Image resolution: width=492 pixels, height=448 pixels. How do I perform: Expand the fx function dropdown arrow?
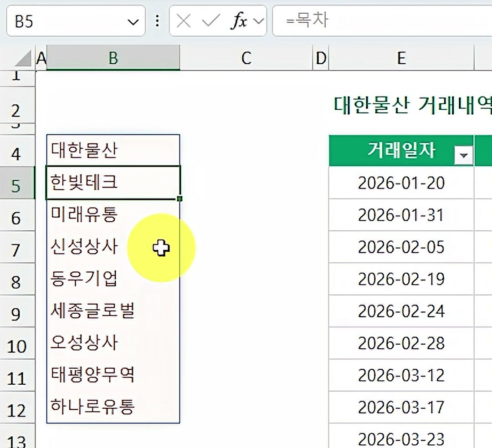coord(259,21)
